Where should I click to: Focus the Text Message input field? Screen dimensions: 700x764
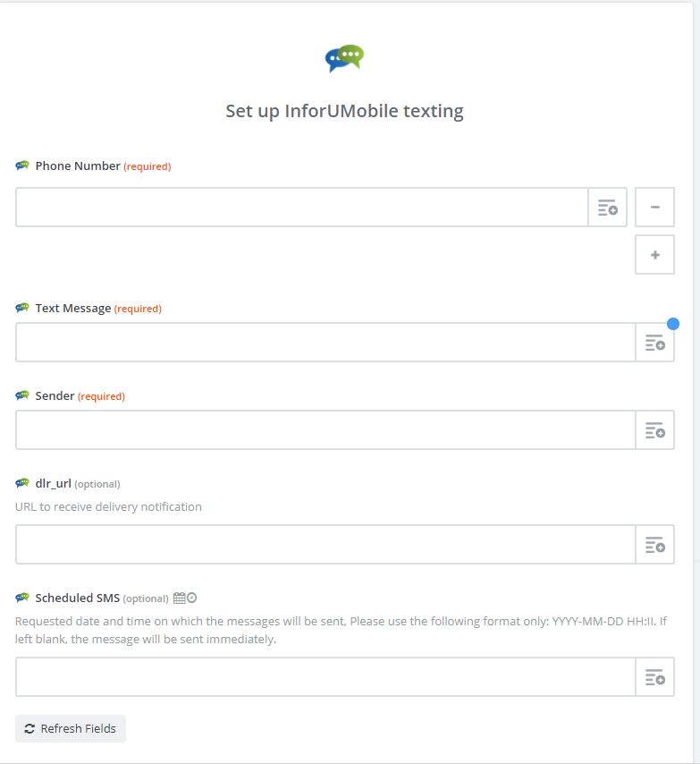tap(325, 343)
